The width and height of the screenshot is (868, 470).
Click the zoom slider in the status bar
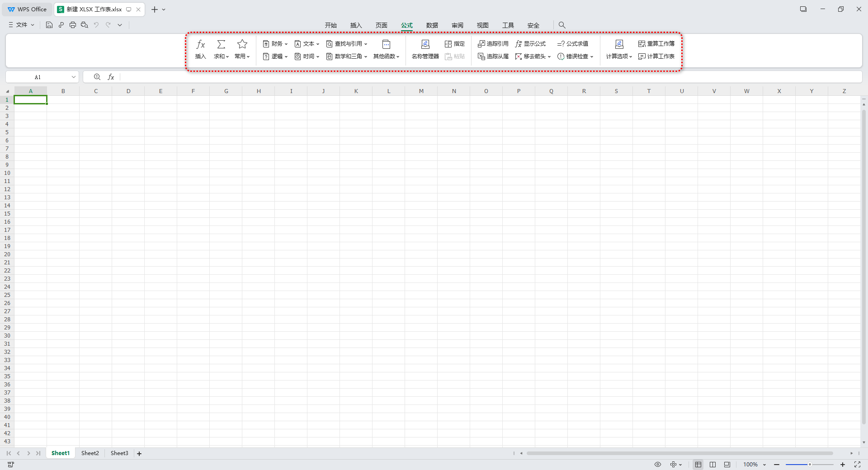809,465
